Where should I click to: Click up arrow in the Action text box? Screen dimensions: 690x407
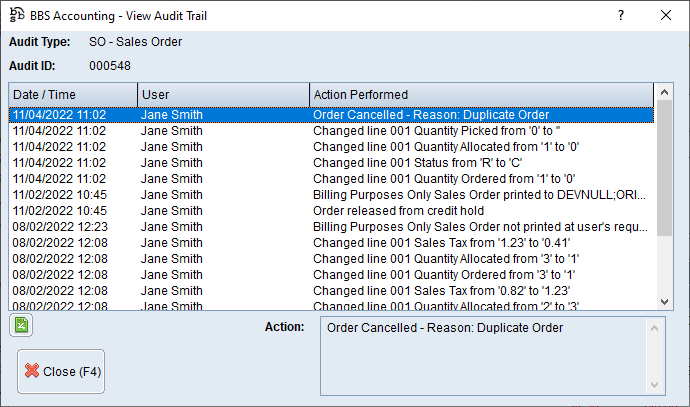coord(655,328)
